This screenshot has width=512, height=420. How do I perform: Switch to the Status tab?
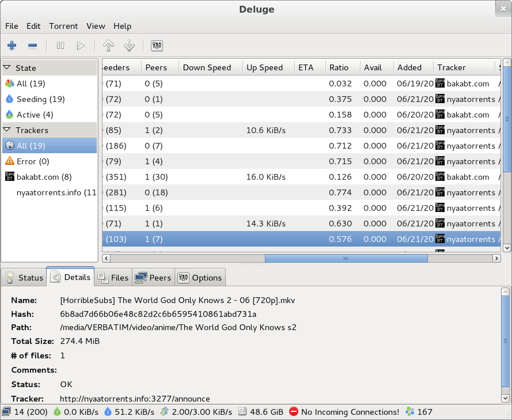(24, 278)
